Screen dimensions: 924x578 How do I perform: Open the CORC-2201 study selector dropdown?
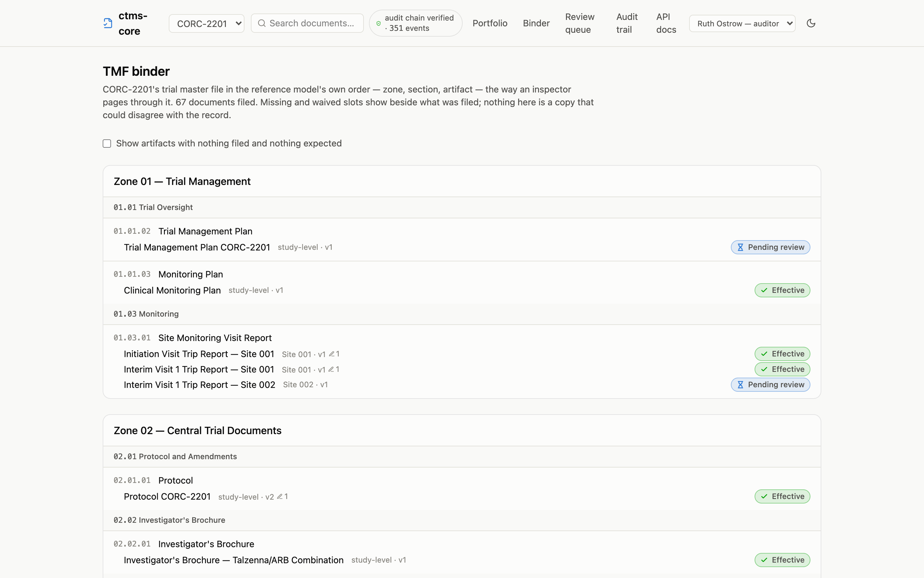tap(207, 23)
